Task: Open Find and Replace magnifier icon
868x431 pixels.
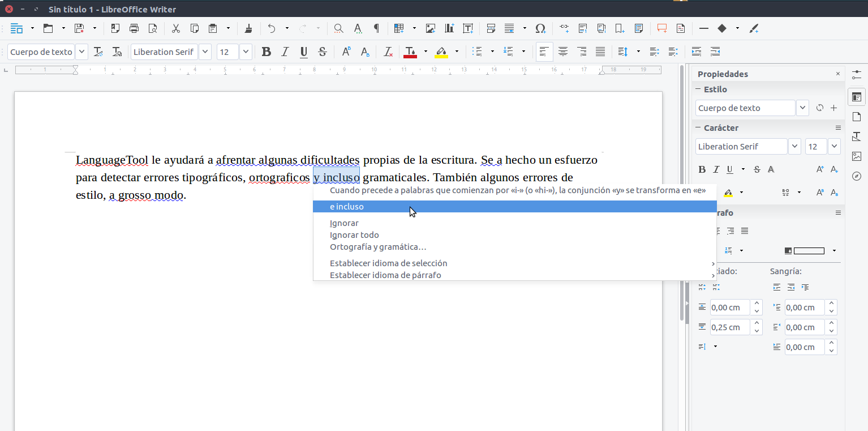Action: click(x=338, y=28)
